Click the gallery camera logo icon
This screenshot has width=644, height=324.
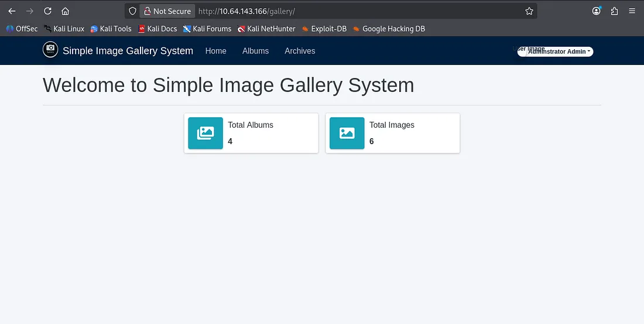[50, 50]
